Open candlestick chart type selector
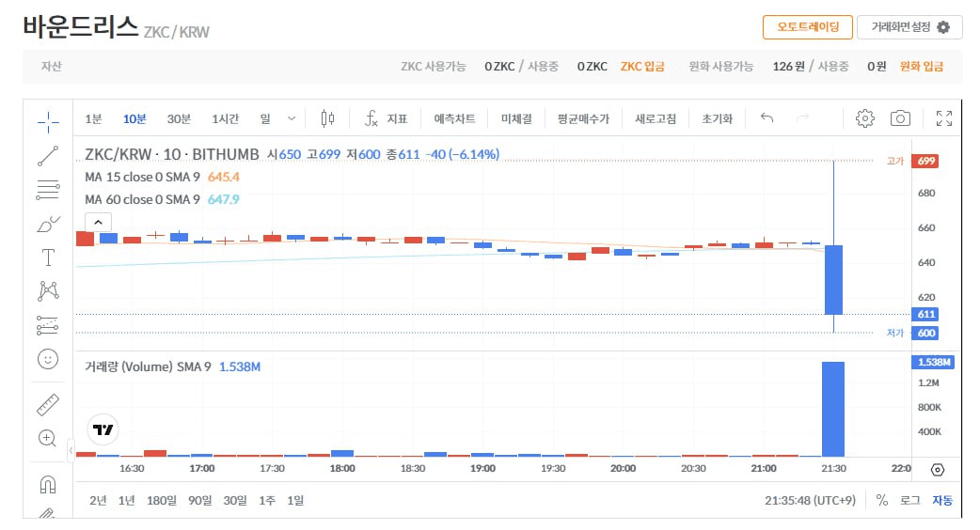 tap(327, 118)
